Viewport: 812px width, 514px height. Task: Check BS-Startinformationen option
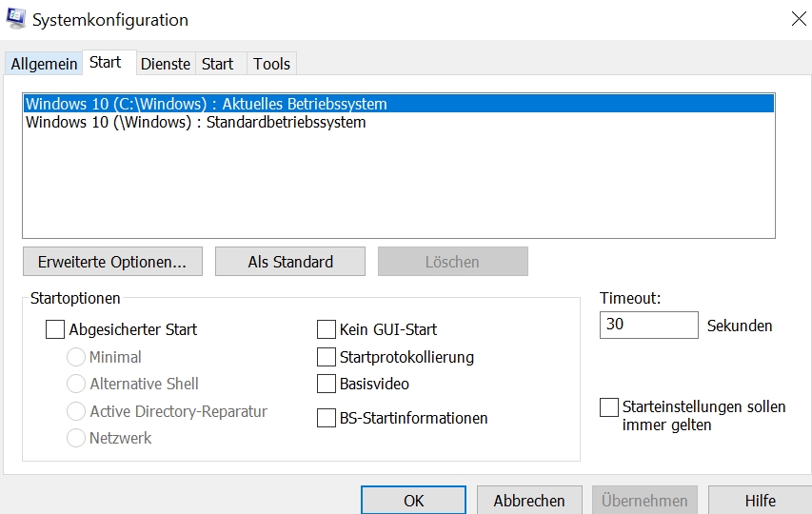[x=327, y=418]
